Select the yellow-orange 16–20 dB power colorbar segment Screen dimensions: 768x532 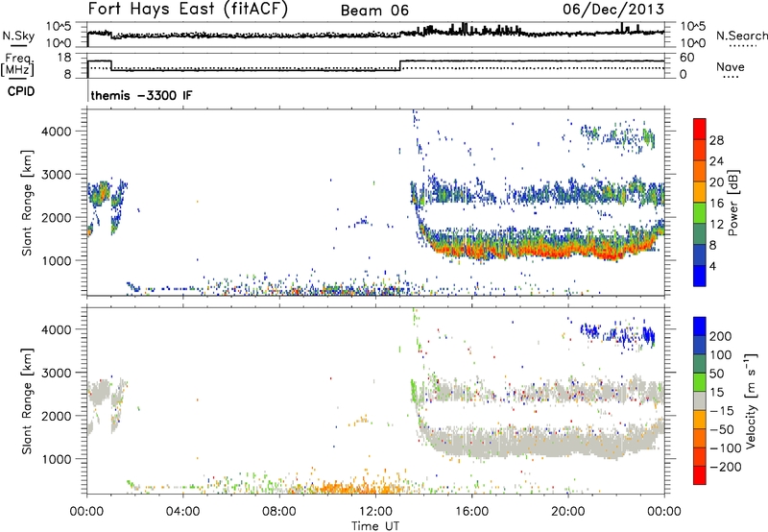(x=700, y=191)
